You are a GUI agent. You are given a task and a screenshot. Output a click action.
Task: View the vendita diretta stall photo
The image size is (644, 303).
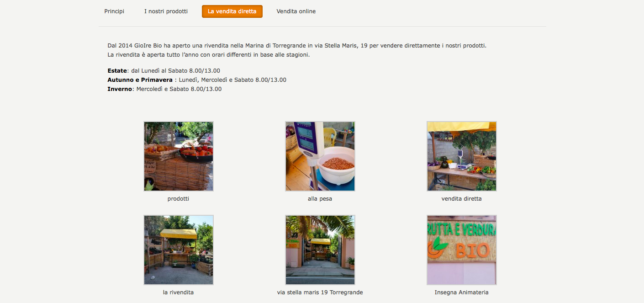pyautogui.click(x=462, y=156)
